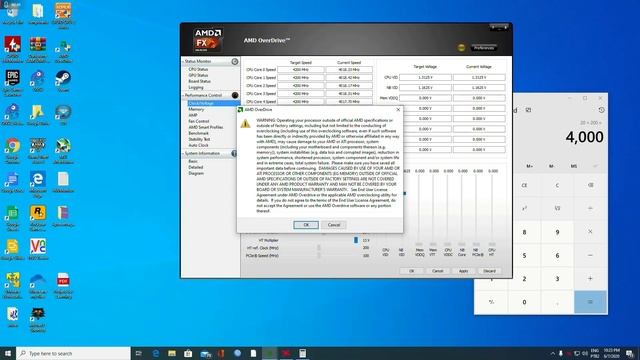
Task: Select CPU Status in the sidebar
Action: point(198,69)
